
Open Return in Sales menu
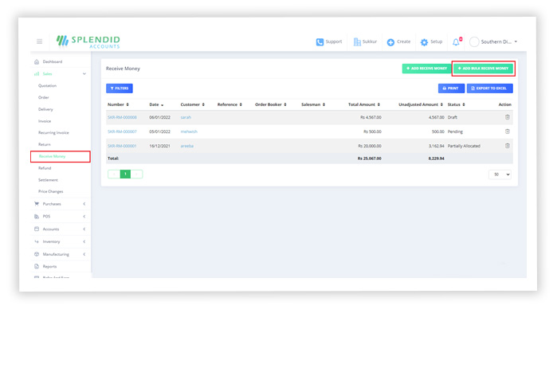(x=45, y=144)
